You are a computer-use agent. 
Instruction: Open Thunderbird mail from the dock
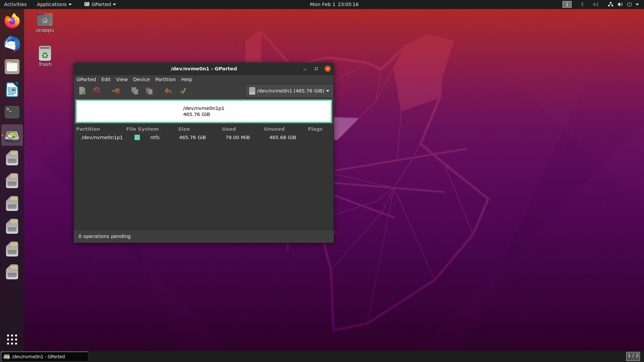[12, 44]
